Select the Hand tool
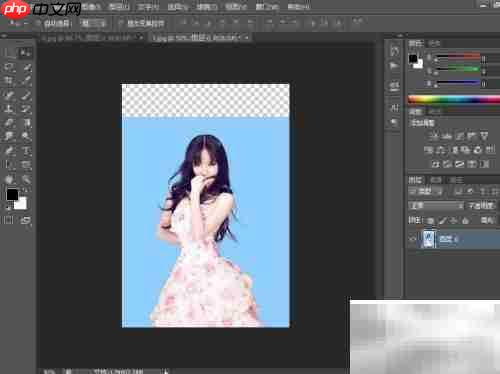Screen dimensions: 500x374 tap(9, 179)
